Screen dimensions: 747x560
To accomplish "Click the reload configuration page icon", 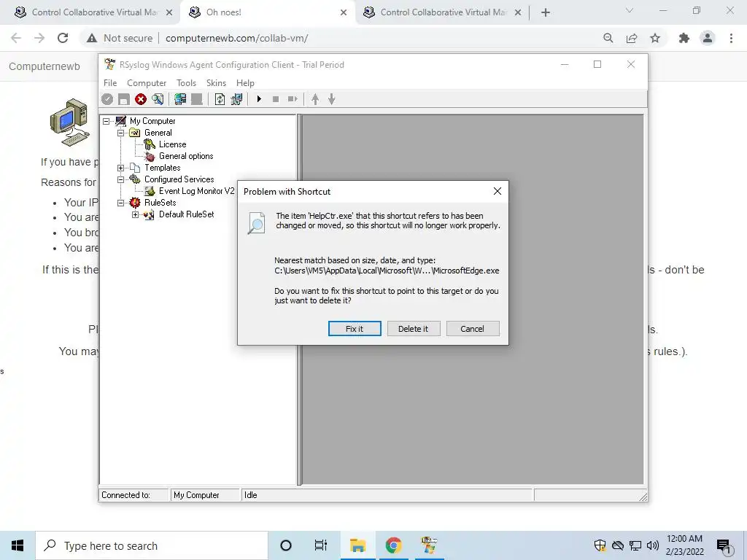I will [x=220, y=99].
